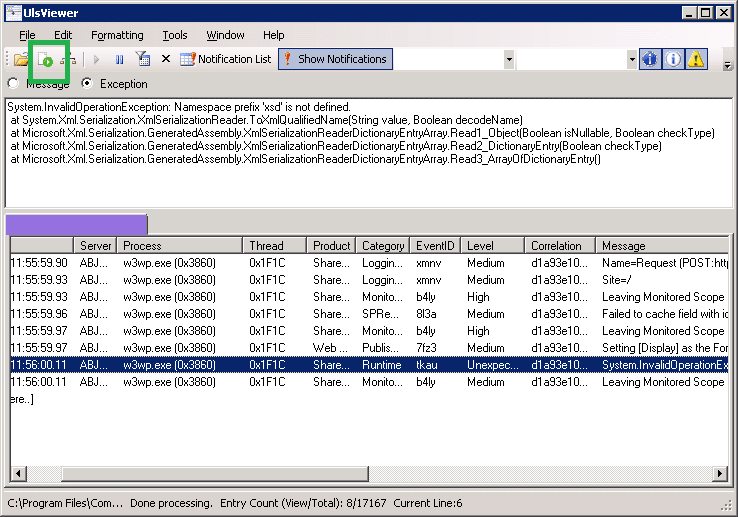Click the 'Failed to cache field' message
738x517 pixels.
click(x=665, y=314)
